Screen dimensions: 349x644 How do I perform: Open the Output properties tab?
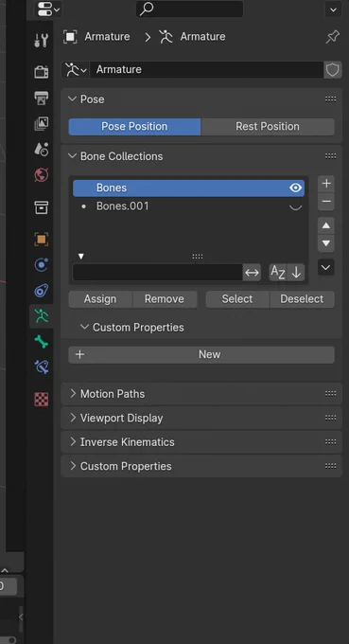point(42,98)
